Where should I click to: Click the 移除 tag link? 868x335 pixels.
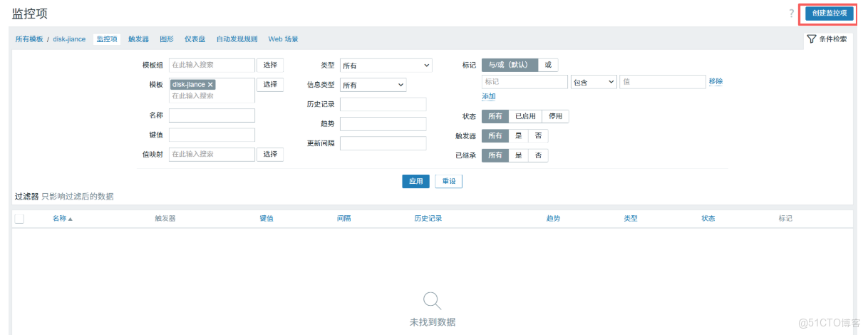click(715, 81)
